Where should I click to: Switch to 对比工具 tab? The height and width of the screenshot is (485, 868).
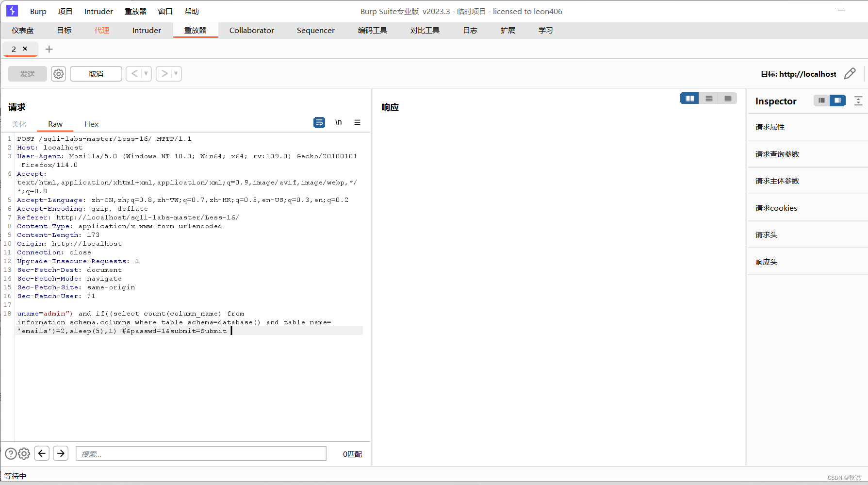pyautogui.click(x=425, y=30)
